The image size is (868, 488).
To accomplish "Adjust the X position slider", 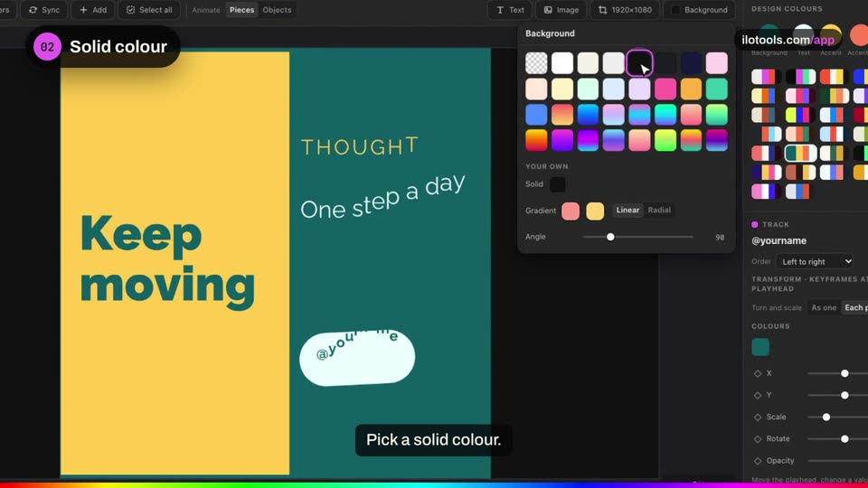I will click(837, 373).
